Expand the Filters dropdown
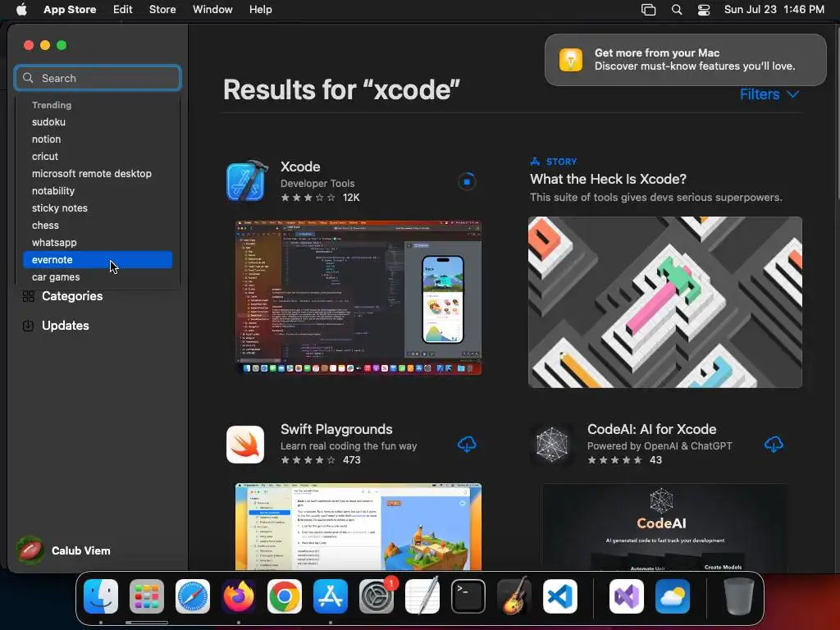Screen dimensions: 840x630 click(x=769, y=94)
